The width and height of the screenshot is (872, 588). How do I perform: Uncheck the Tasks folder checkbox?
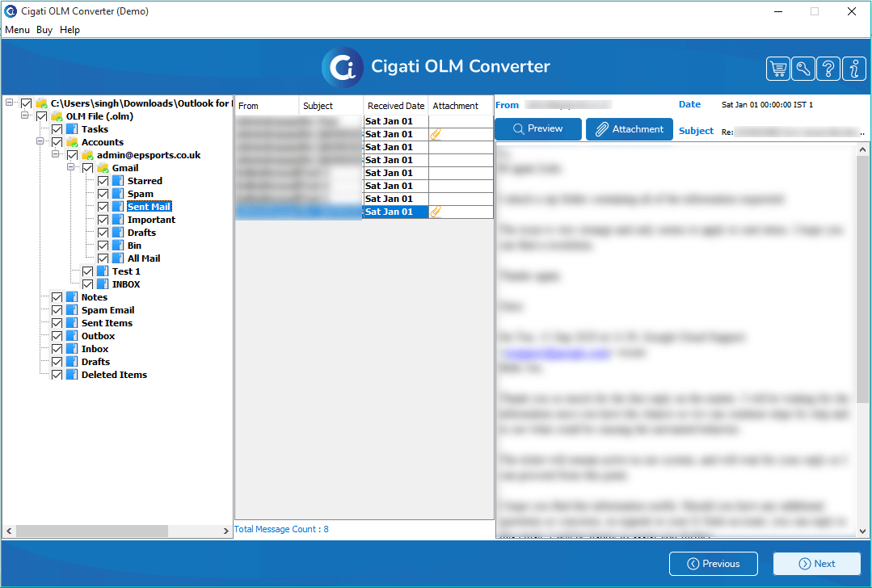coord(57,129)
